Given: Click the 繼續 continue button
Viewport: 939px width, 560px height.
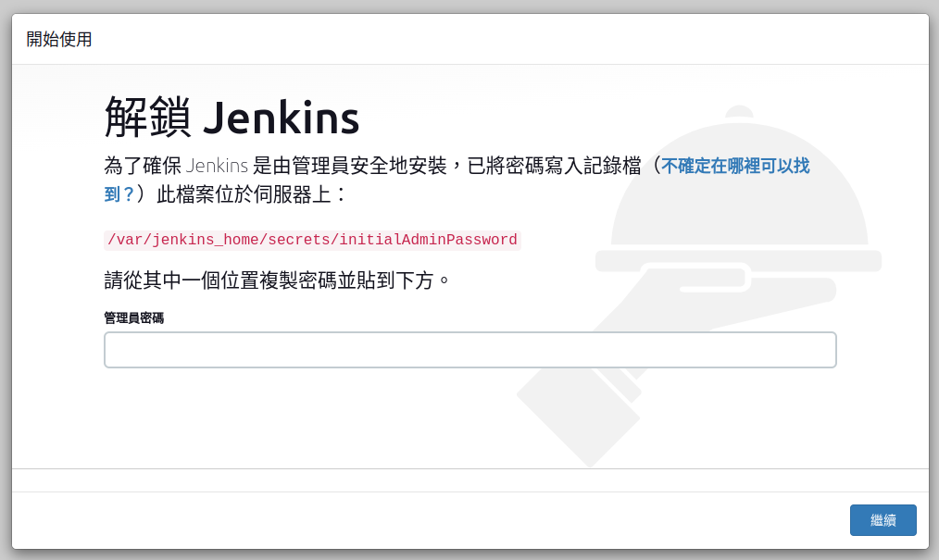Looking at the screenshot, I should [883, 520].
